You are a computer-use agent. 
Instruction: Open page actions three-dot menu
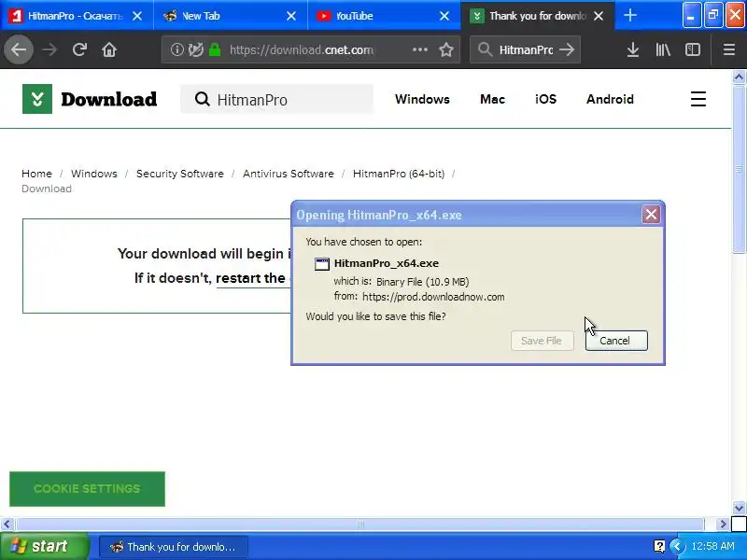(x=419, y=49)
